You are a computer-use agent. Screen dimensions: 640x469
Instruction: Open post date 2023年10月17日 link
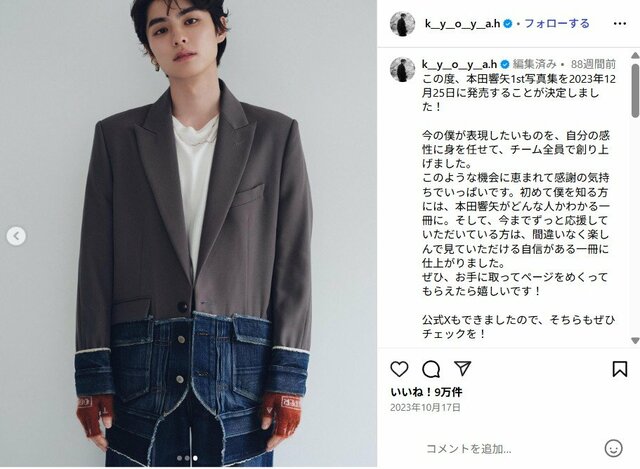click(426, 407)
